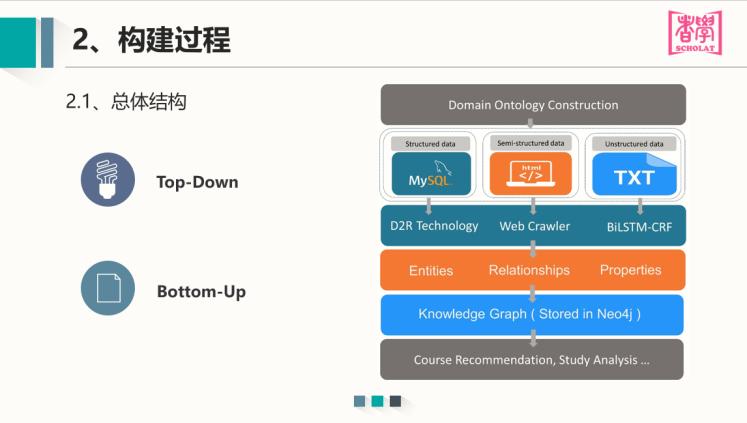
Task: Select the Semi-structured data label
Action: tap(531, 143)
